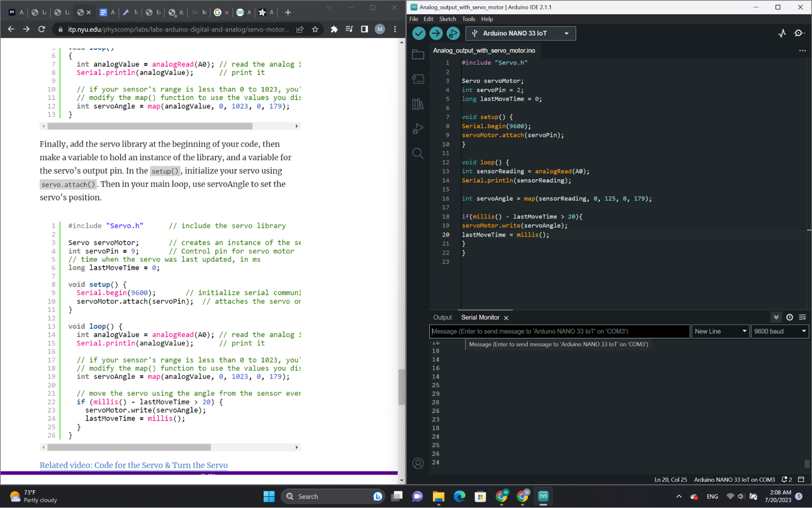Open the File menu

(x=414, y=19)
